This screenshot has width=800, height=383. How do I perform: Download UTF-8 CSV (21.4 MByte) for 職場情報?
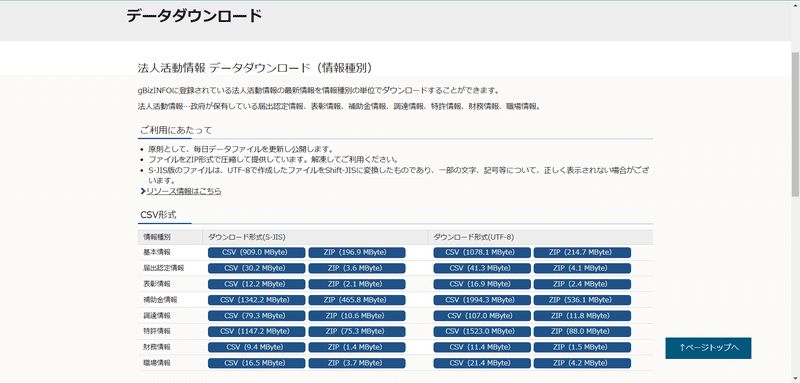coord(482,363)
